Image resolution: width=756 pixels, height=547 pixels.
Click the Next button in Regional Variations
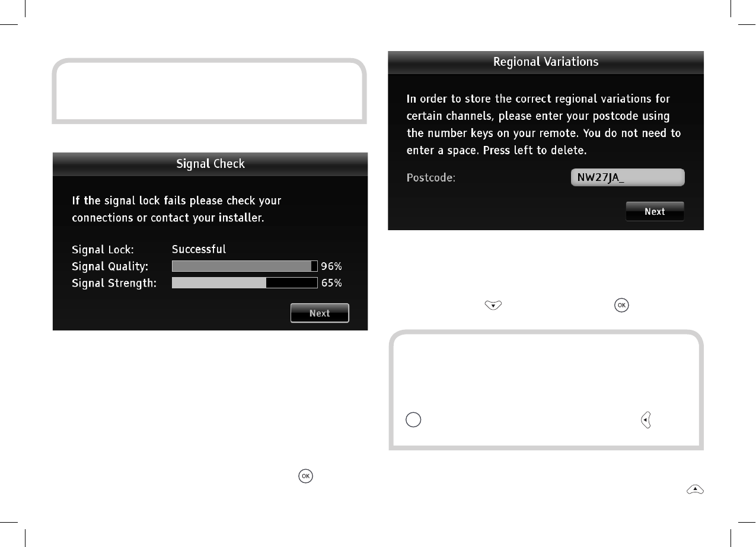(655, 211)
